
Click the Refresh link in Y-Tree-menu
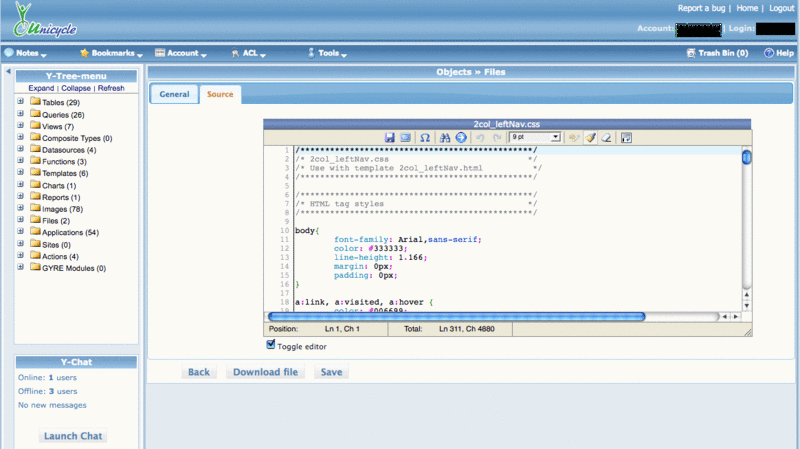pyautogui.click(x=111, y=88)
